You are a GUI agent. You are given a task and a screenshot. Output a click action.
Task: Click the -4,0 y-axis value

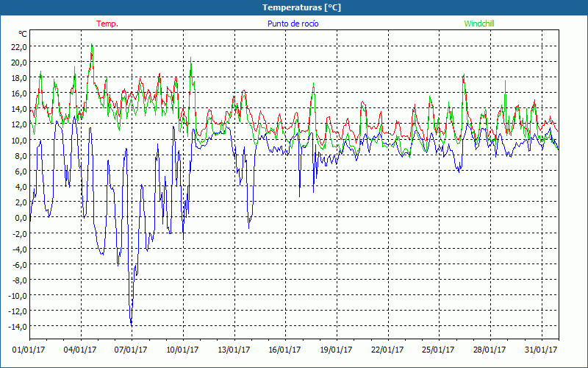[20, 249]
